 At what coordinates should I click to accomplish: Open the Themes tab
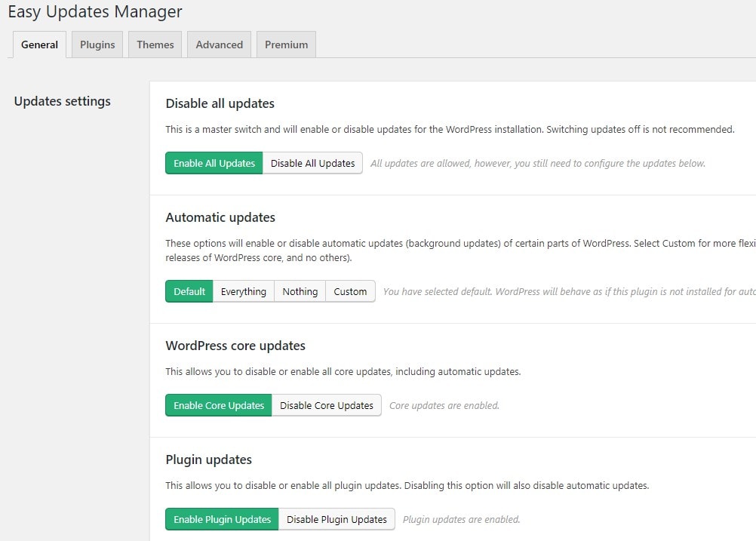[x=155, y=45]
